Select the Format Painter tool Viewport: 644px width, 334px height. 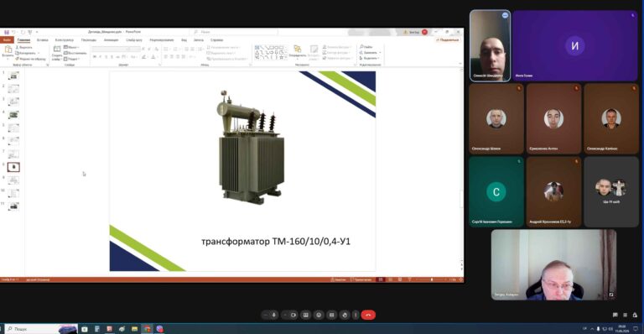pos(30,59)
